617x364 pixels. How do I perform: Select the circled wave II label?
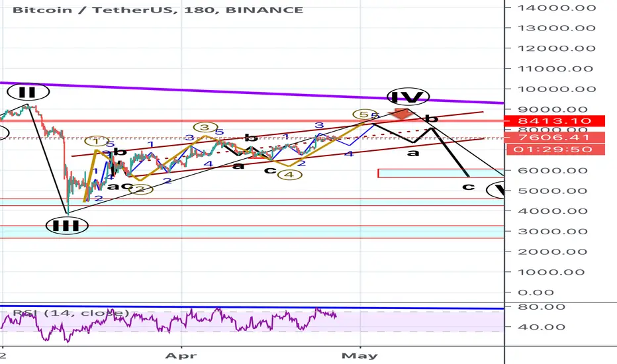coord(28,92)
